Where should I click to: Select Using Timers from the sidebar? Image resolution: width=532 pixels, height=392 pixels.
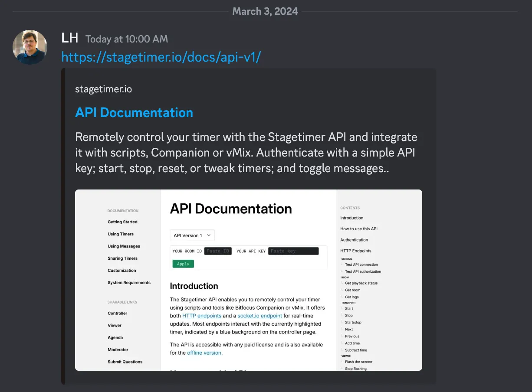(x=120, y=234)
